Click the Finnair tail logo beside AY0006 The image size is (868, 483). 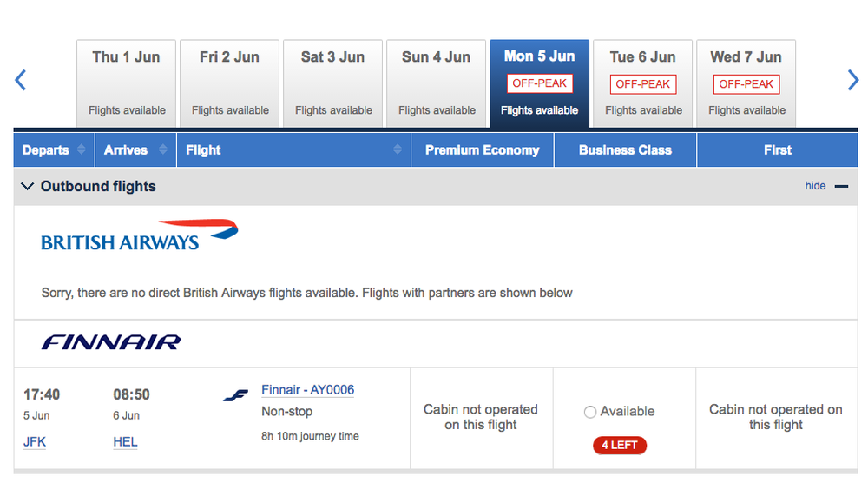pyautogui.click(x=236, y=395)
